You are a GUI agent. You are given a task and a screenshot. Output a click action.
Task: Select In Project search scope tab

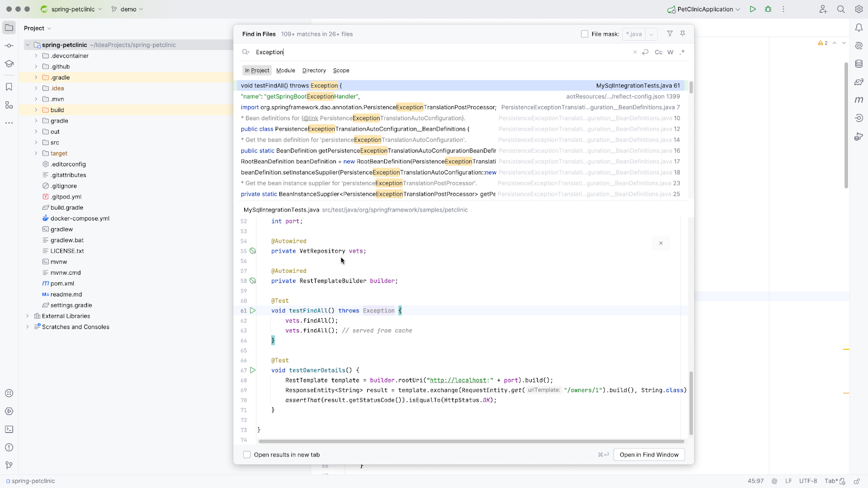point(257,70)
